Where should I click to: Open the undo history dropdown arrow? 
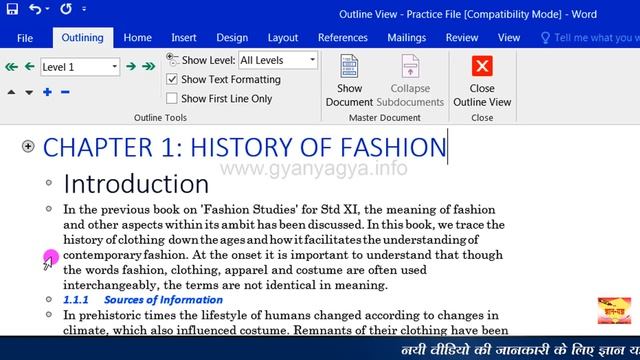[48, 9]
